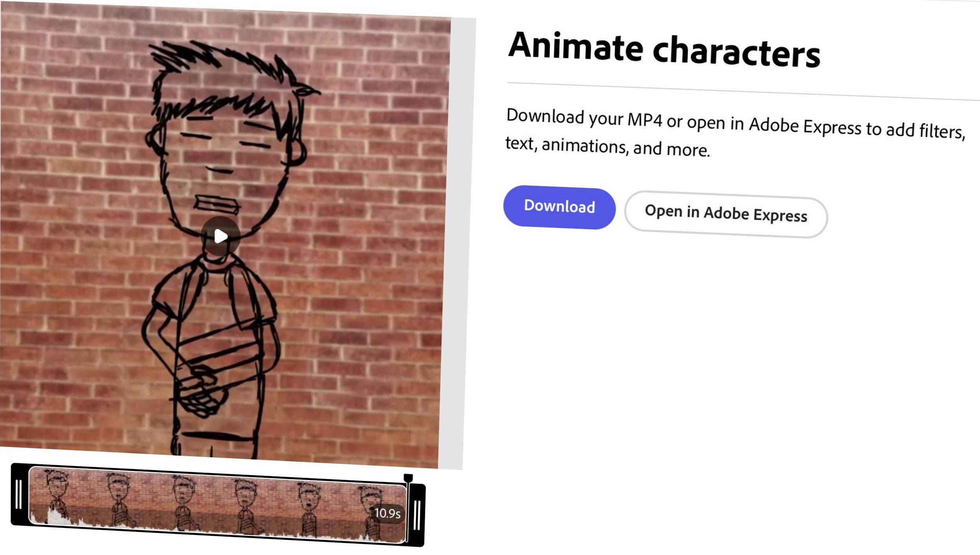The image size is (980, 555).
Task: Grab the left trim handle of timeline
Action: 19,494
